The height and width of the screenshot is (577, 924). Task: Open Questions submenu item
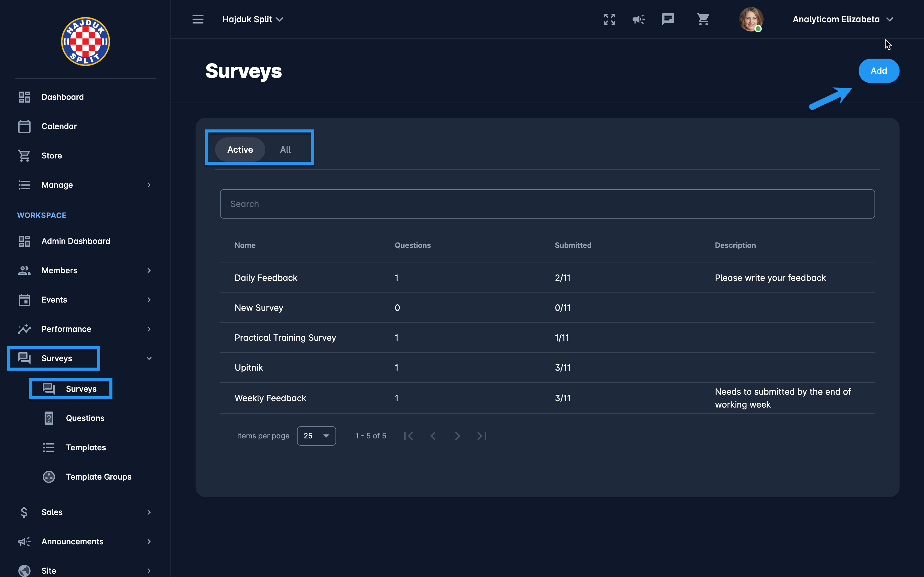point(85,418)
